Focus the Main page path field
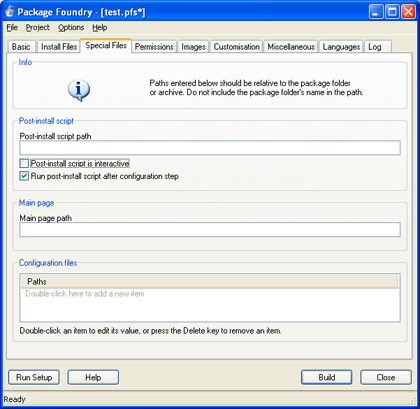420x409 pixels. point(210,230)
